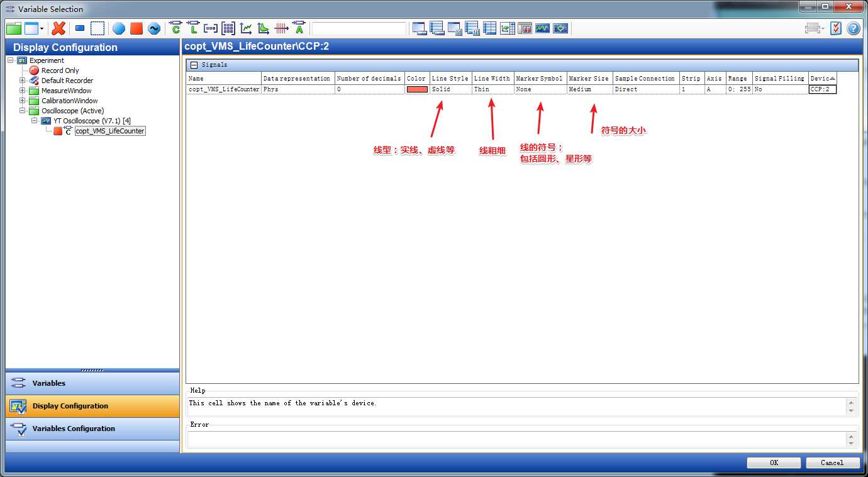868x477 pixels.
Task: Collapse the Oscilloscope (Active) tree node
Action: (22, 110)
